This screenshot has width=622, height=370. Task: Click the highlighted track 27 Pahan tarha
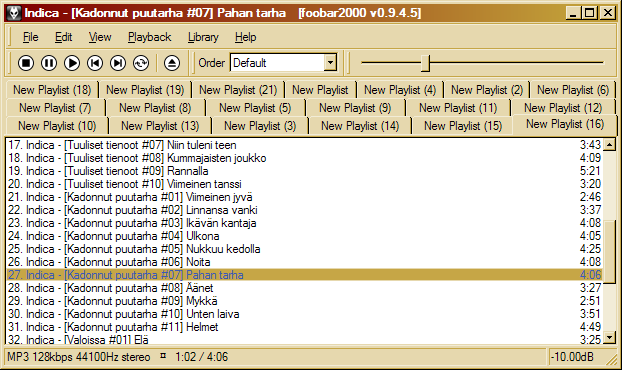[305, 275]
